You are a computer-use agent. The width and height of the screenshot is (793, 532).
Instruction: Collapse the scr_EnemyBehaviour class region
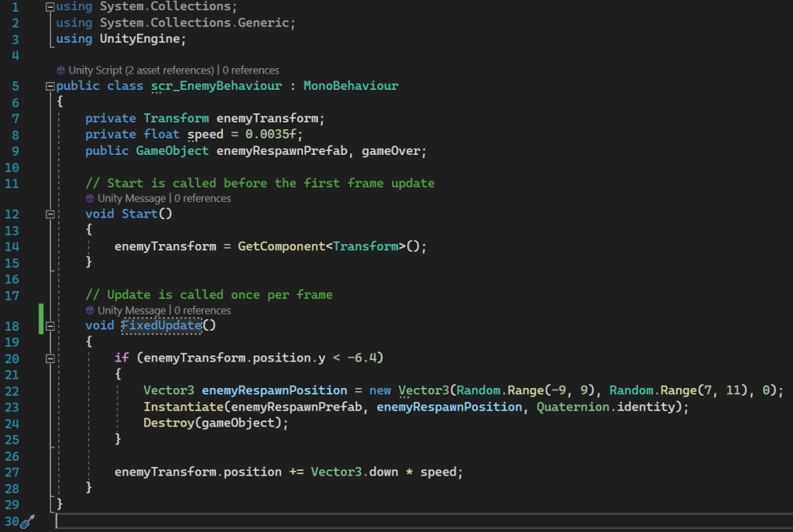point(50,86)
